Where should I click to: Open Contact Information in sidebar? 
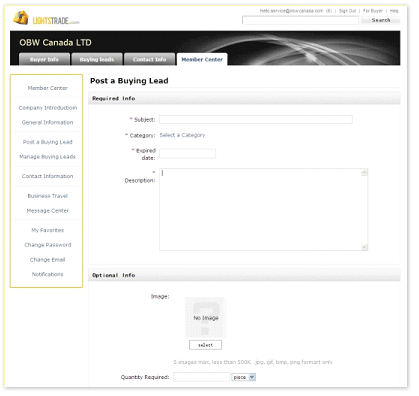(x=47, y=176)
